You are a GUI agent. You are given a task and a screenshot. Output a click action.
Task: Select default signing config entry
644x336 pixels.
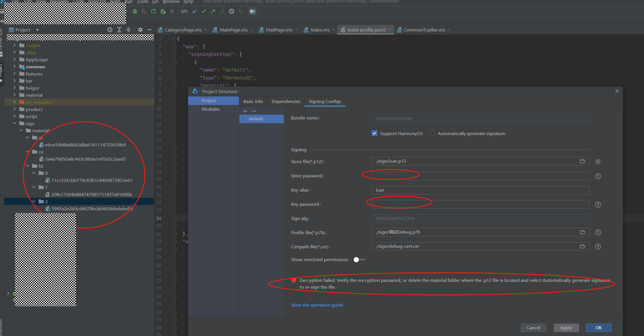click(x=261, y=119)
